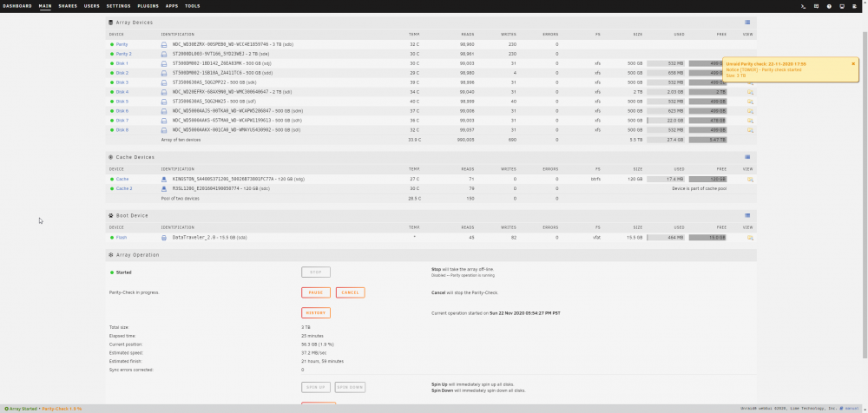Screen dimensions: 868x413
Task: Open the Shares tab
Action: point(68,6)
